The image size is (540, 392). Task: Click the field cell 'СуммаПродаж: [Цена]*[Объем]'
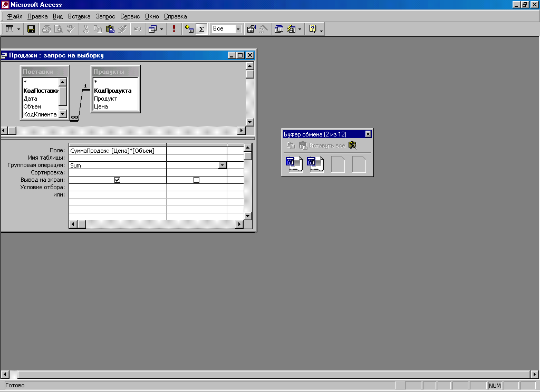pyautogui.click(x=118, y=150)
